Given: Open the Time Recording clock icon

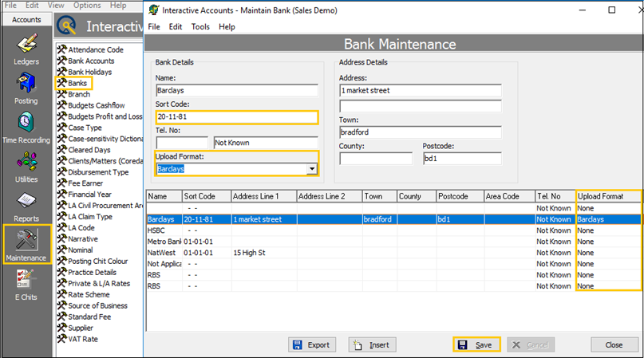Looking at the screenshot, I should 26,122.
